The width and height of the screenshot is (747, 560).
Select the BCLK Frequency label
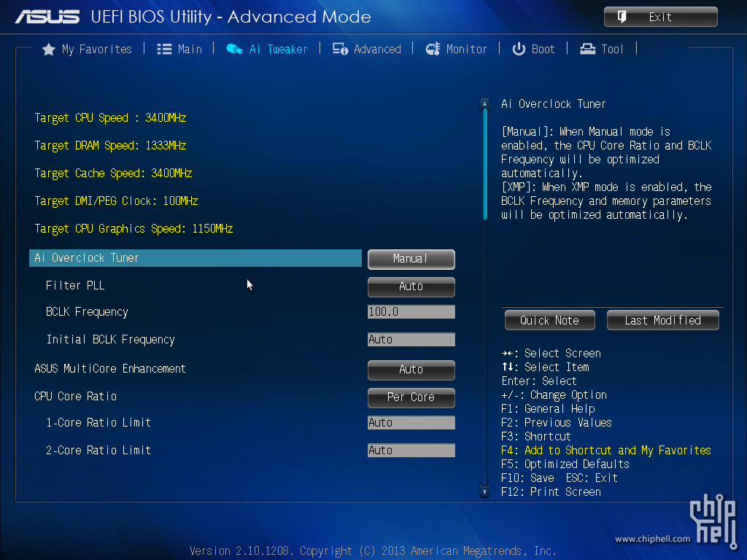click(87, 312)
